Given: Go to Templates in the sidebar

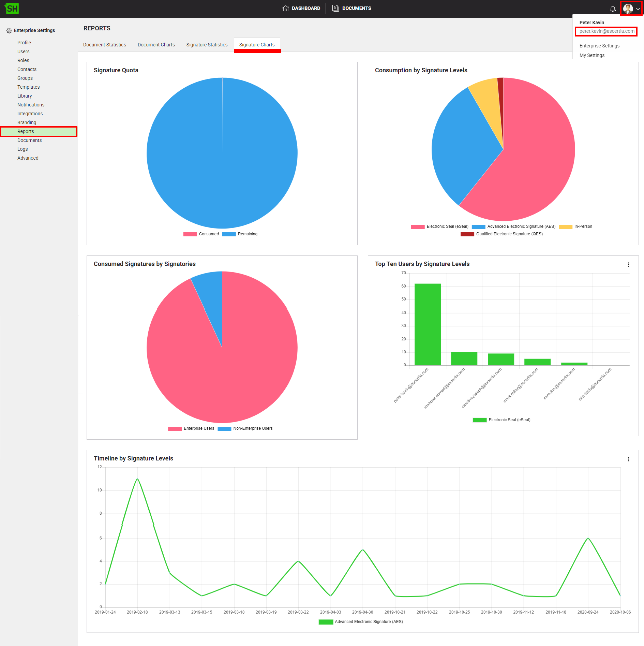Looking at the screenshot, I should [28, 87].
